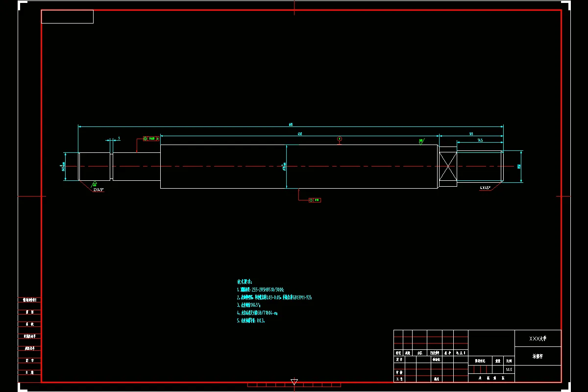Click the crossed-square flat section symbol
The image size is (588, 392).
448,167
